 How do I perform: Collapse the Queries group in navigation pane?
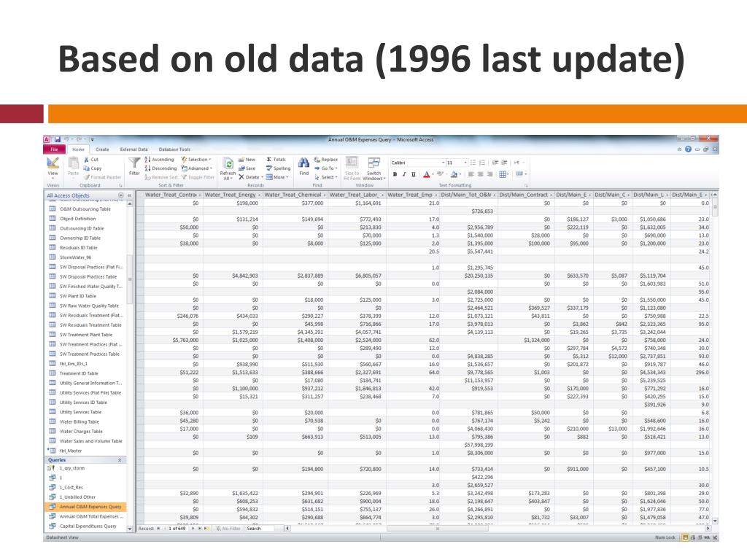pos(120,460)
